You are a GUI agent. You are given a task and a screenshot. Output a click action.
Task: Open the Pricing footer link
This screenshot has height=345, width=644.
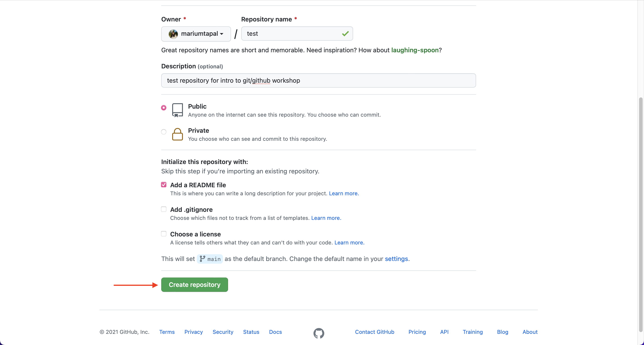[x=417, y=332]
